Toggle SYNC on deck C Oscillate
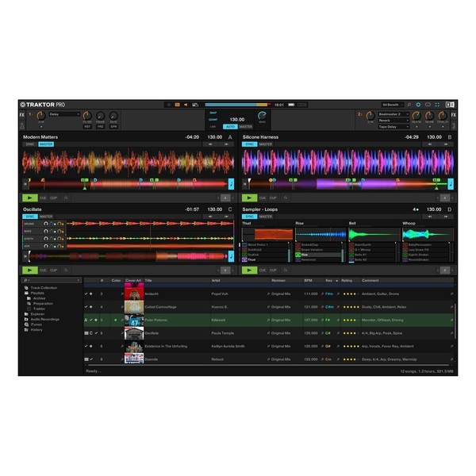 [x=30, y=217]
